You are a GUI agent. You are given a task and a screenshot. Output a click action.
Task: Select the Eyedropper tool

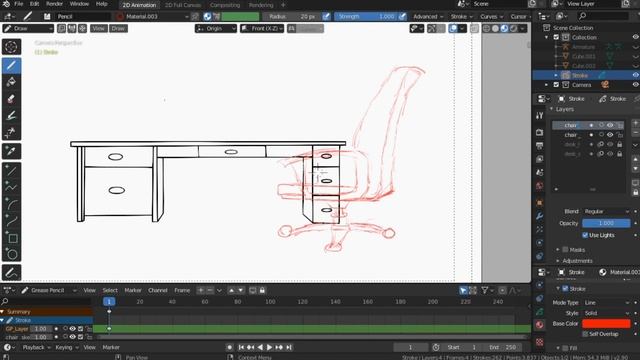[x=11, y=151]
